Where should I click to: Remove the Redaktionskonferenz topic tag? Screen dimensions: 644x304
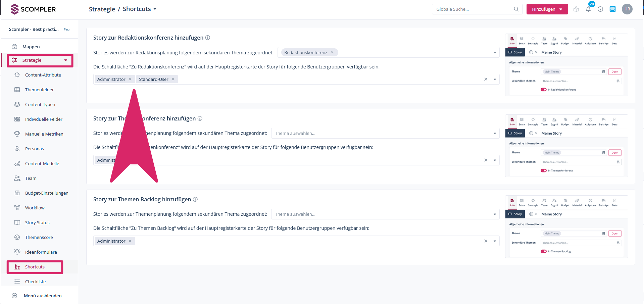coord(332,52)
